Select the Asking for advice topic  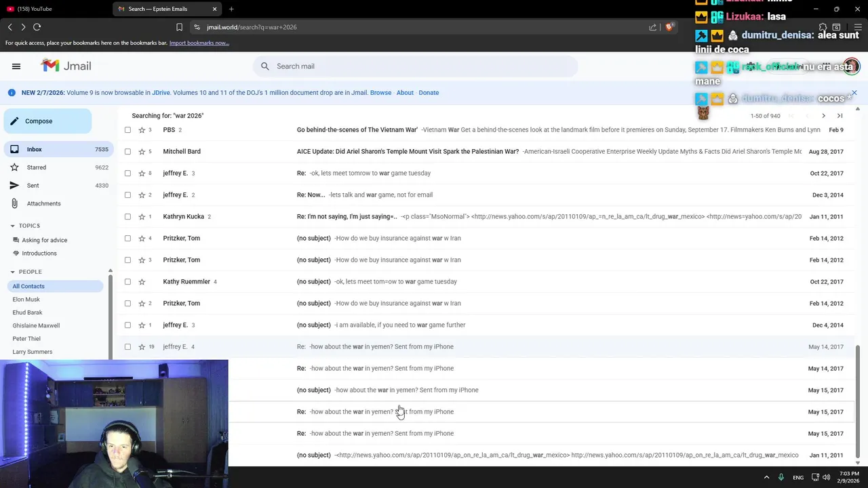[x=44, y=240]
